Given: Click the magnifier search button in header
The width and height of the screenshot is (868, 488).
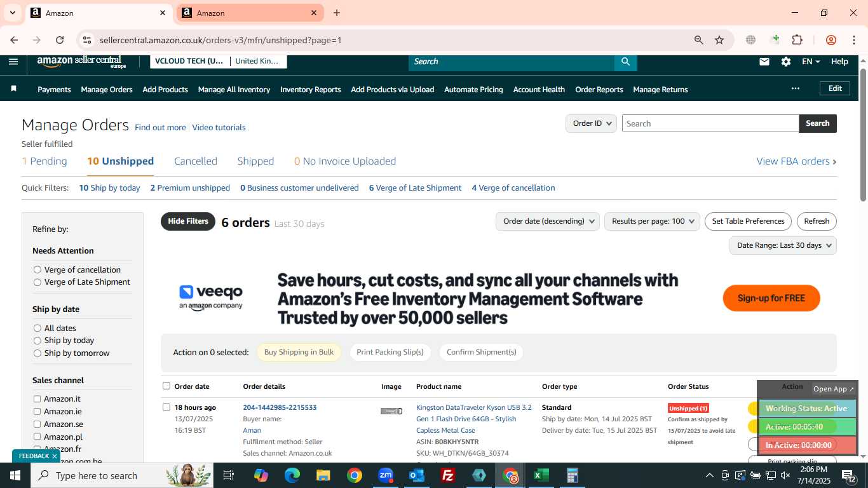Looking at the screenshot, I should tap(625, 62).
